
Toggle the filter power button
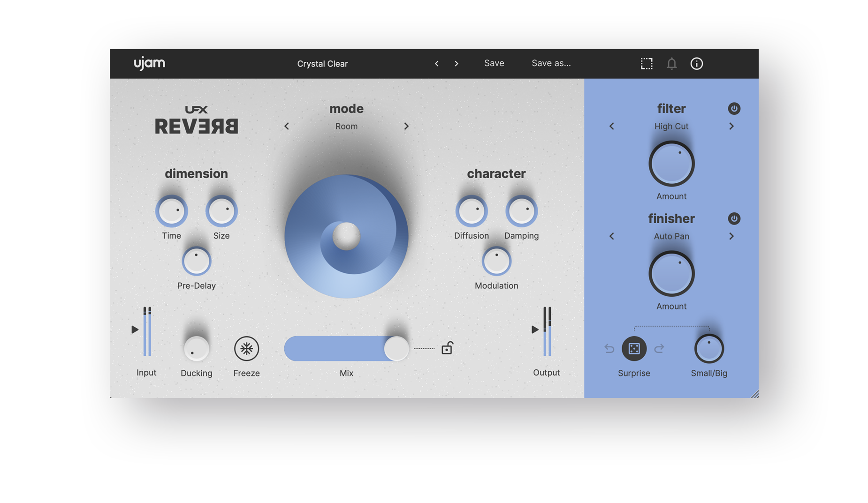[x=734, y=109]
